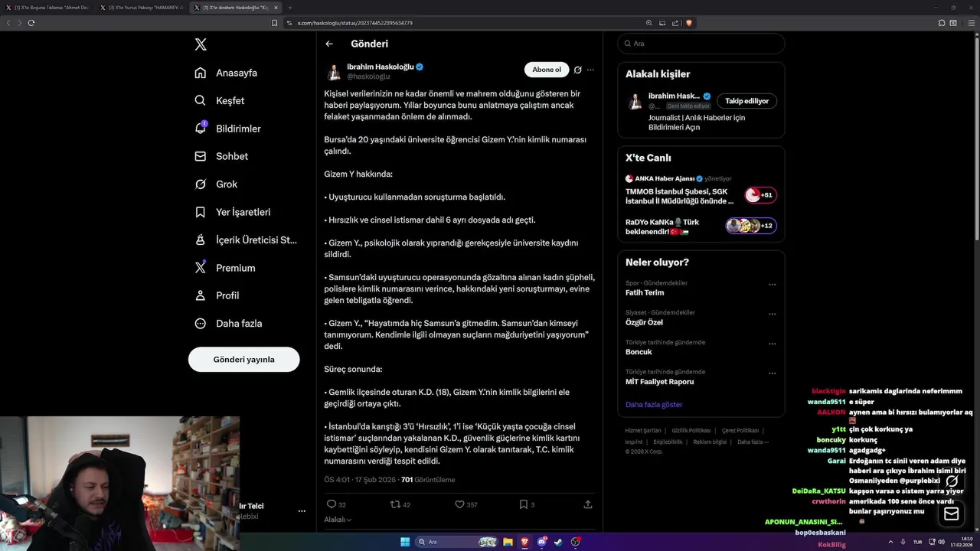Click the Gönderi yayınla button
The image size is (980, 551).
click(x=243, y=360)
